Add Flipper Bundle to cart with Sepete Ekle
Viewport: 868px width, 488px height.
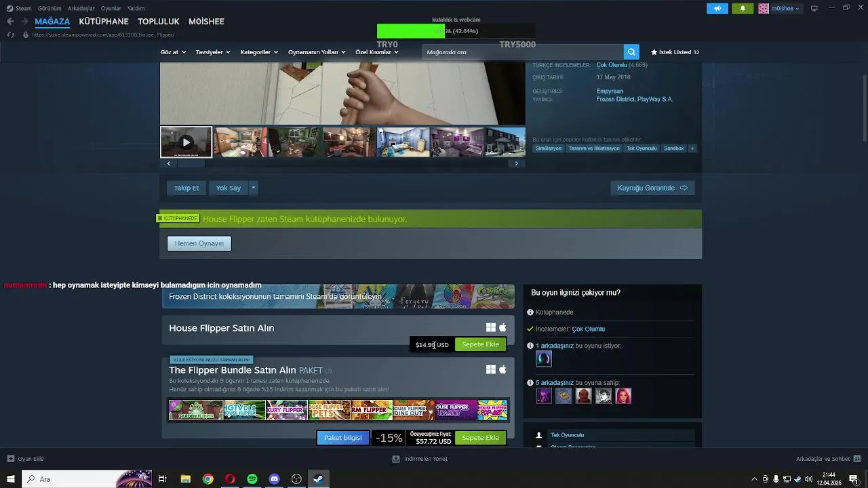pyautogui.click(x=480, y=438)
